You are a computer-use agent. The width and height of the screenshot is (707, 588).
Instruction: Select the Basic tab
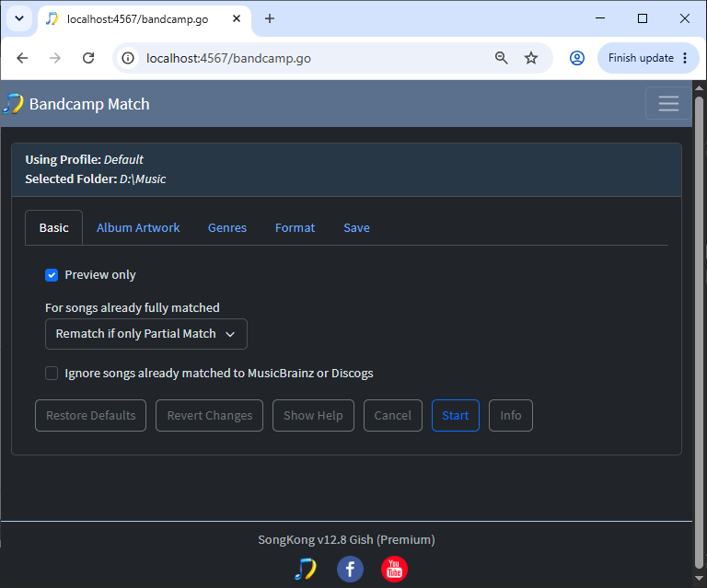53,228
